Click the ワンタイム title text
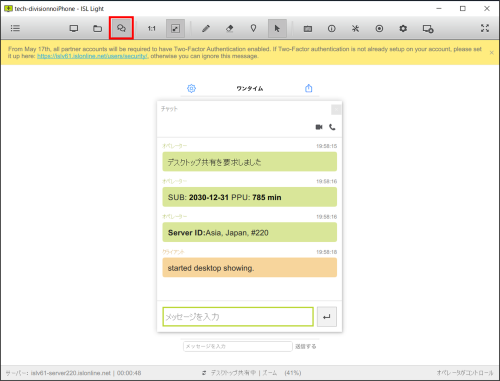 (x=250, y=88)
